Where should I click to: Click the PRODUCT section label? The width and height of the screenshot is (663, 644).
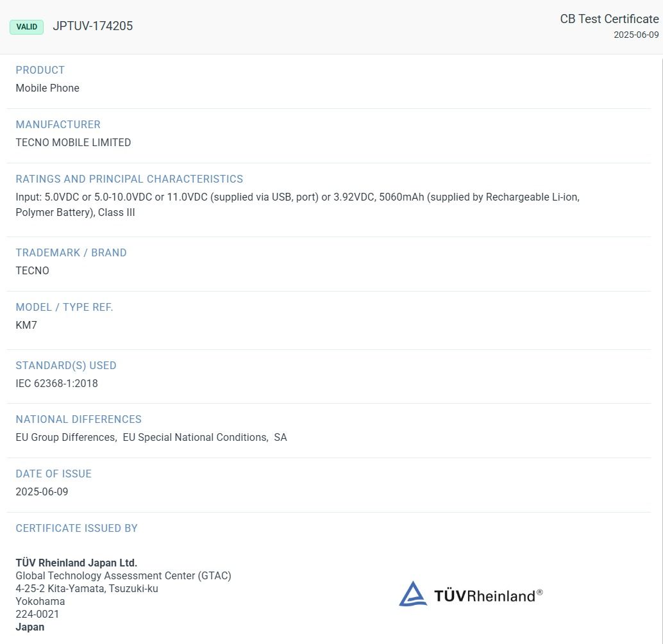click(x=40, y=70)
